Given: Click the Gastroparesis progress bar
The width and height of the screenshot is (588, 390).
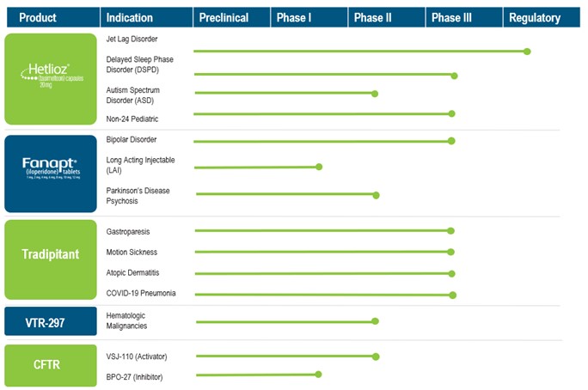Looking at the screenshot, I should point(322,230).
